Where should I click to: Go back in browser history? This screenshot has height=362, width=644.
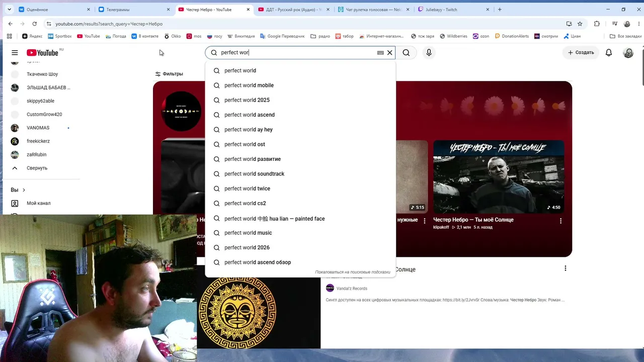[x=10, y=24]
